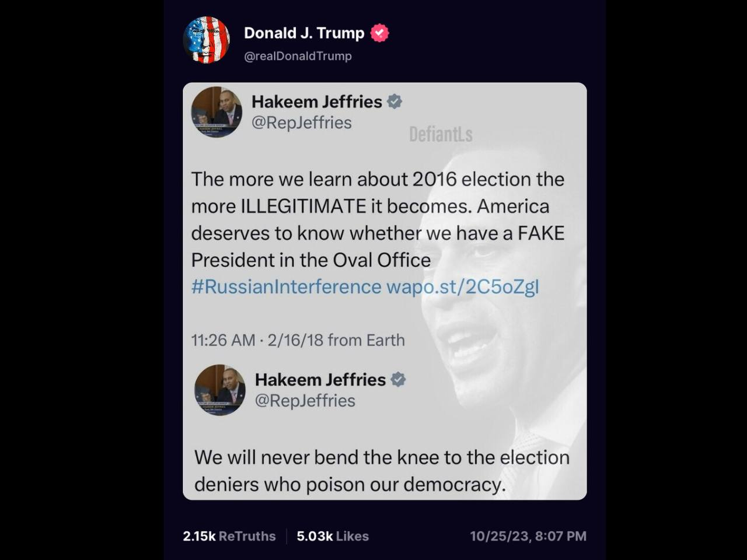This screenshot has width=747, height=560.
Task: Click the verified checkmark in the second Jeffries tweet
Action: (398, 380)
